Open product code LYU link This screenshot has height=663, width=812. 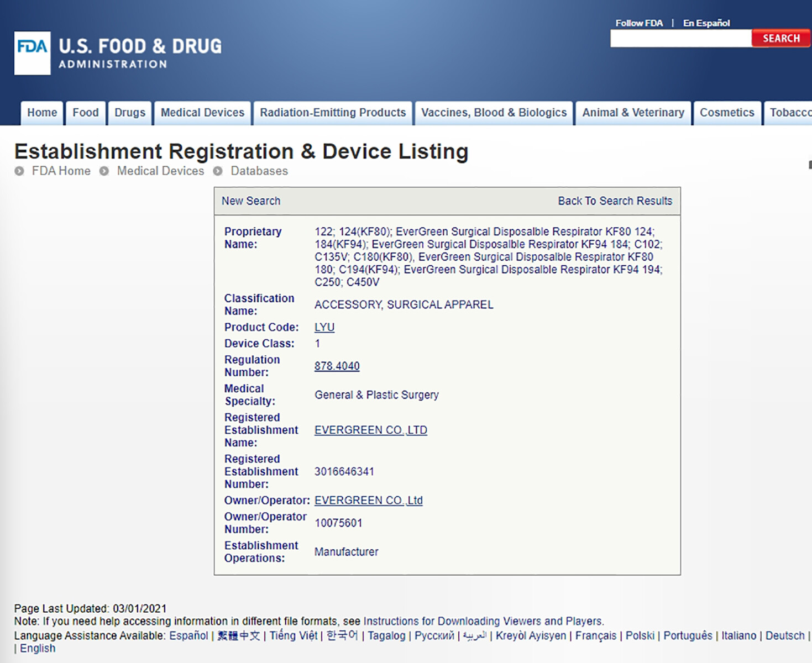coord(324,327)
